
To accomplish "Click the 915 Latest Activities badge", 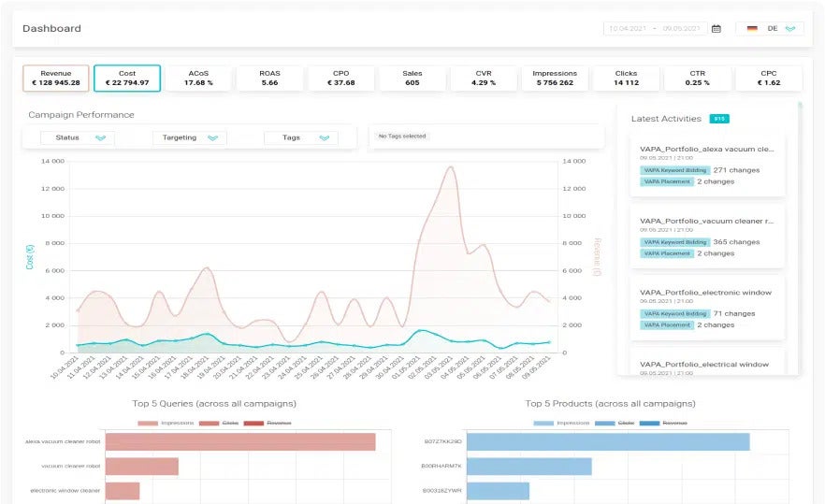I will coord(719,119).
